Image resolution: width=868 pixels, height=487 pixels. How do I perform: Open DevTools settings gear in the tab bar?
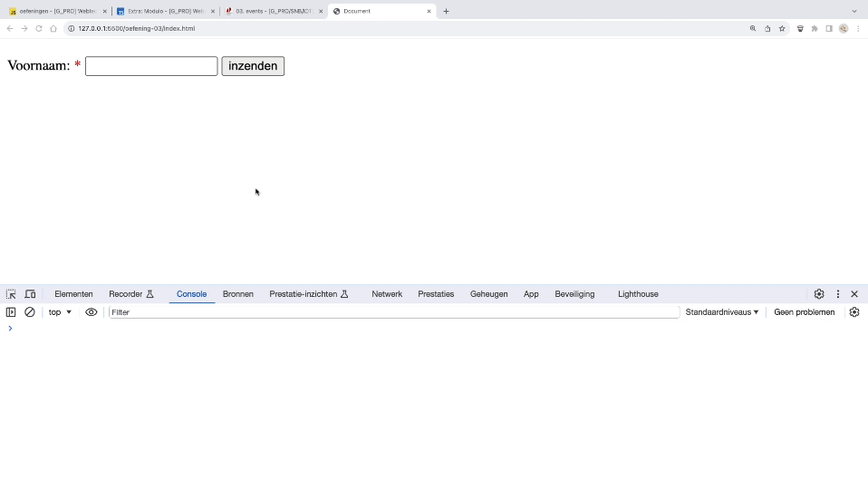click(x=819, y=294)
